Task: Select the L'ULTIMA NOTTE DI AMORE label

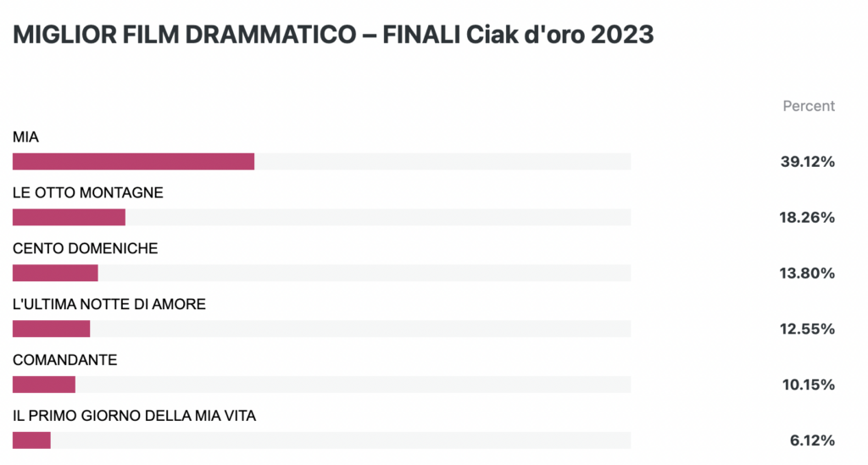Action: [x=109, y=305]
